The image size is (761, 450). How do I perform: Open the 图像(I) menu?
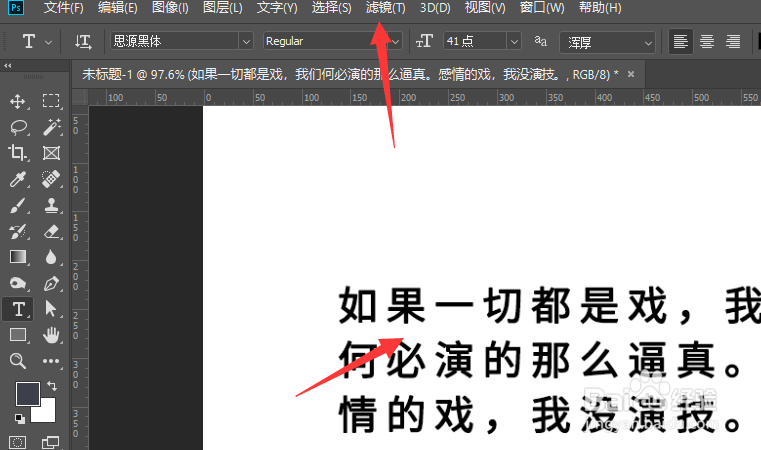pos(170,8)
